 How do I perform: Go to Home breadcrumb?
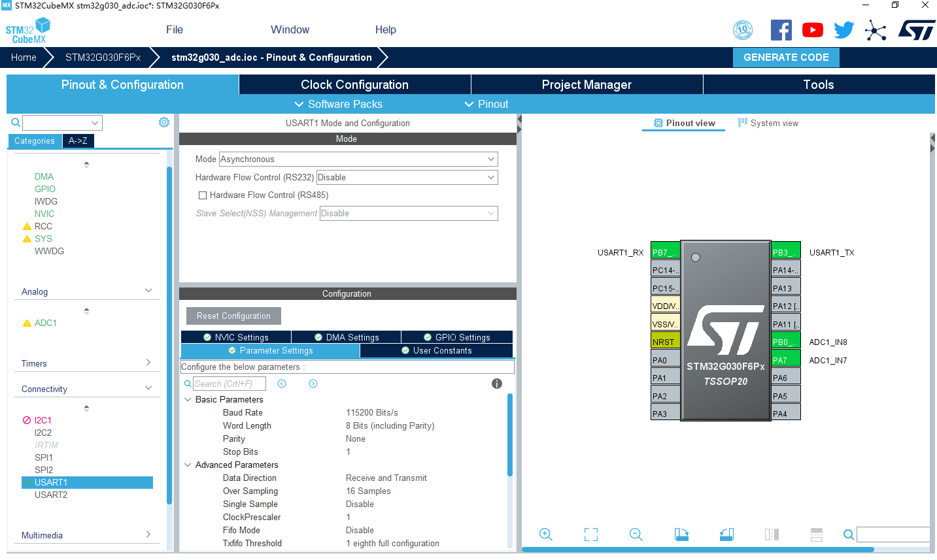[x=24, y=58]
